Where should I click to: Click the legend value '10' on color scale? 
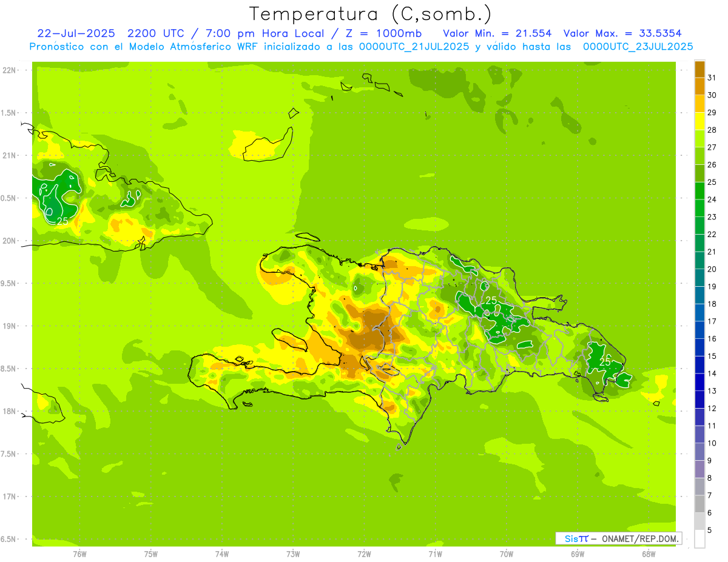click(x=712, y=443)
